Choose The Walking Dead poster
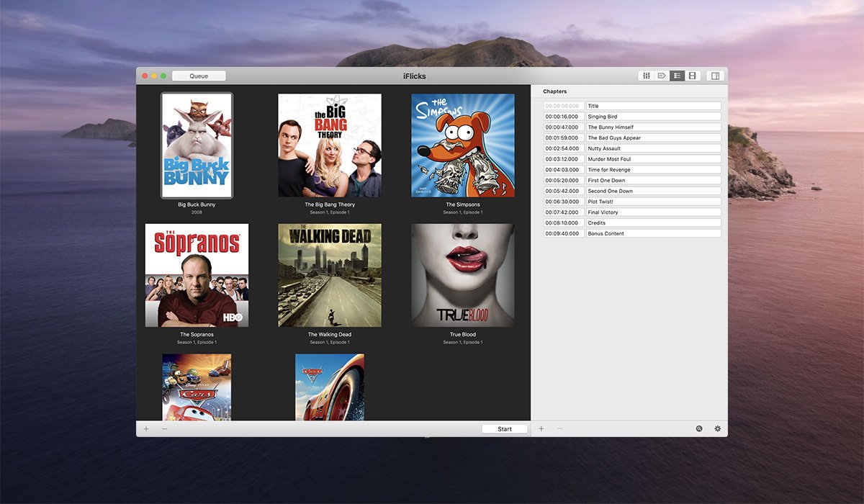Viewport: 864px width, 504px height. [330, 275]
